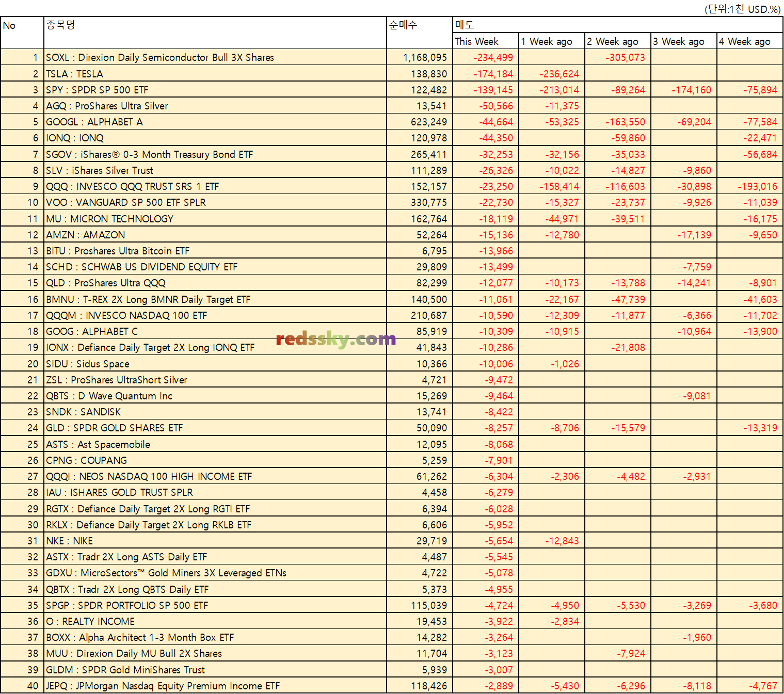
Task: Select the '1 Week ago' sub-header
Action: (x=552, y=41)
